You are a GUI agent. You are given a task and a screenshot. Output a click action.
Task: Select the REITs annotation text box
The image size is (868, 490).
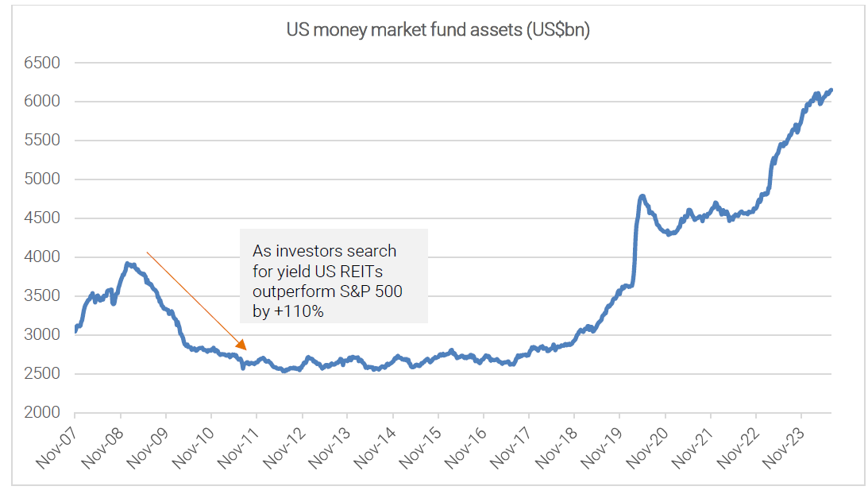coord(334,276)
